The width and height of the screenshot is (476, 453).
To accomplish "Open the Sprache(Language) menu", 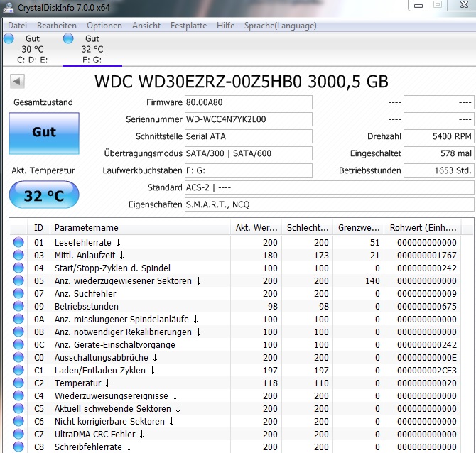I will point(281,26).
